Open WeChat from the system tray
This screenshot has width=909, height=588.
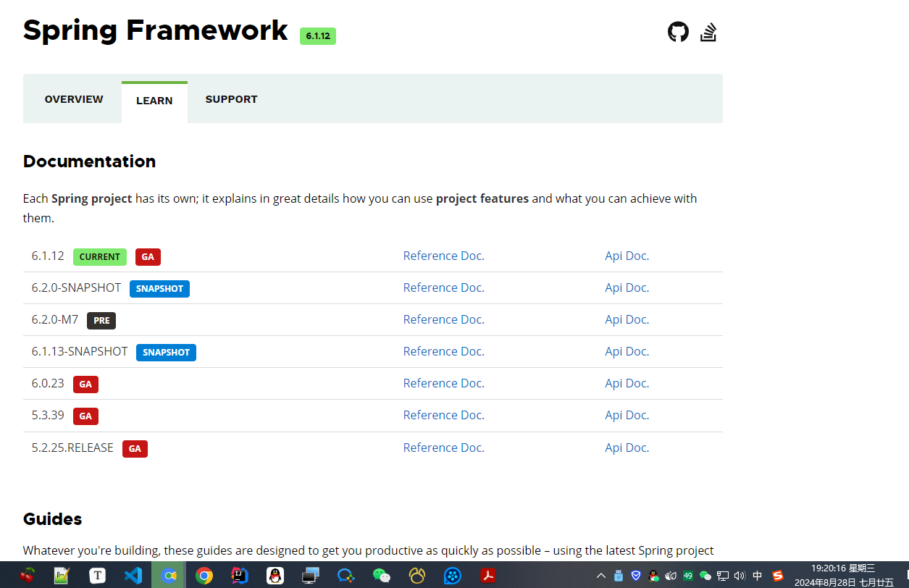[x=705, y=576]
